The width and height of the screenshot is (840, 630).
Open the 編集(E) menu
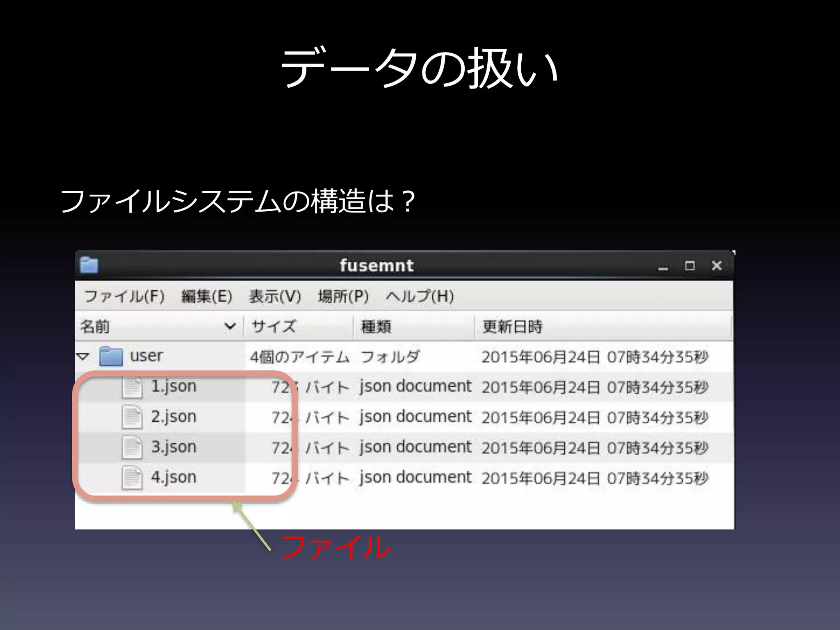coord(207,296)
